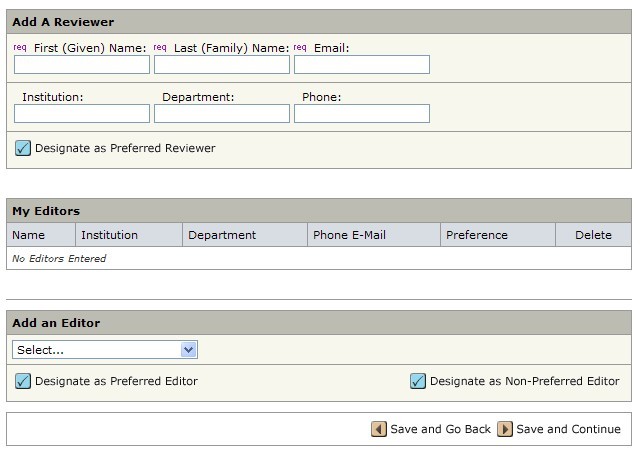641x459 pixels.
Task: Enable Designate as Non-Preferred Editor
Action: pyautogui.click(x=418, y=381)
